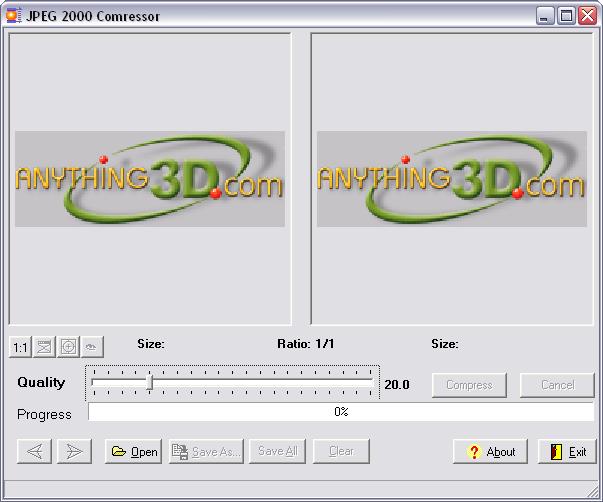Exit the application via Exit button
The height and width of the screenshot is (502, 603).
click(567, 451)
